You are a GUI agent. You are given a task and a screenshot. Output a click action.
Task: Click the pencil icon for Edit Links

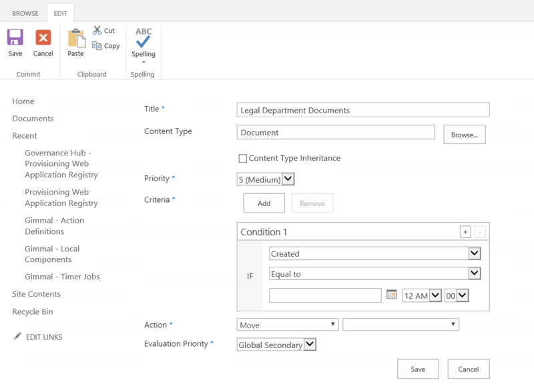(17, 337)
